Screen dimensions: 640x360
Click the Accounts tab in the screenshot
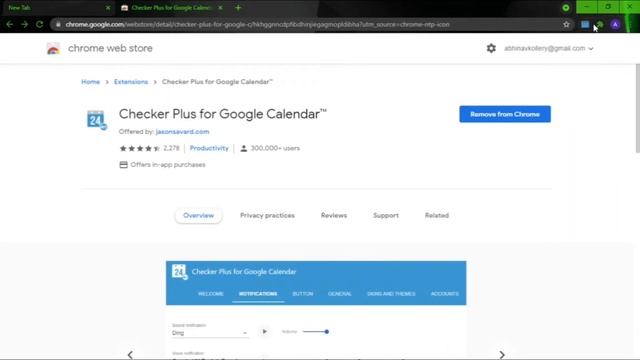(444, 294)
